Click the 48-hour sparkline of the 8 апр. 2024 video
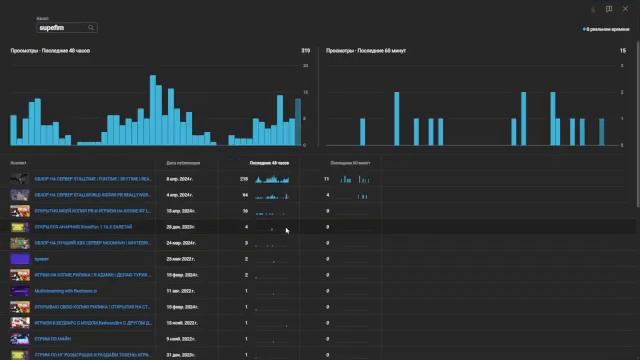This screenshot has width=640, height=360. 272,179
